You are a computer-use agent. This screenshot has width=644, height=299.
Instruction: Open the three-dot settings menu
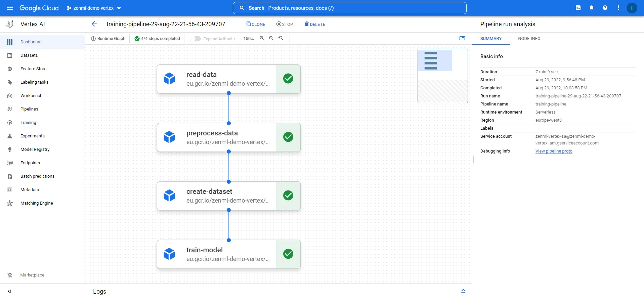tap(618, 8)
